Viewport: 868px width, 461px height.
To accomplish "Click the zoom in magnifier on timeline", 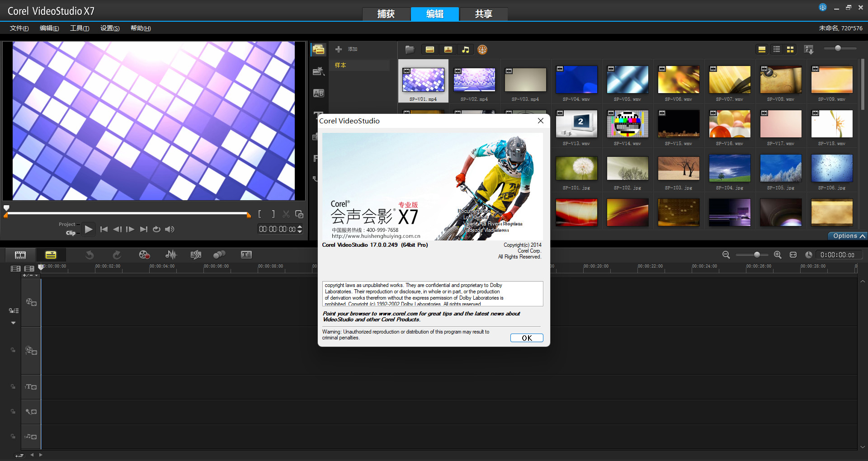I will 778,255.
